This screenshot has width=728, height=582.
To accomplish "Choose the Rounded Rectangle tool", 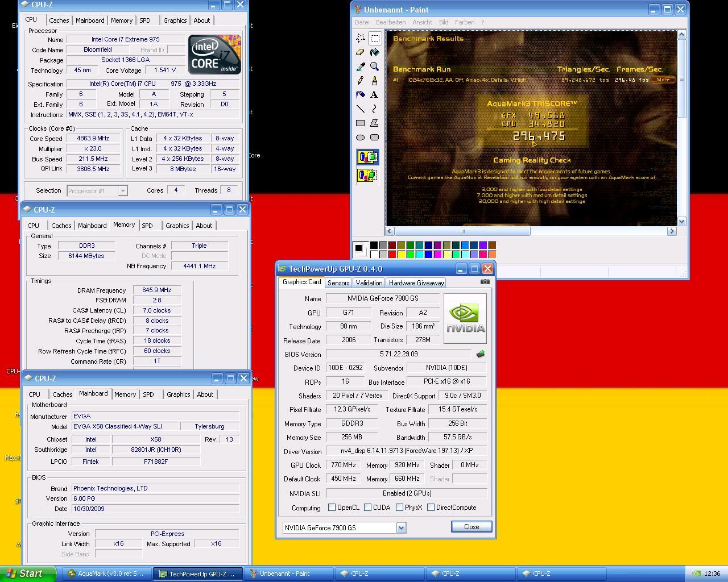I will point(375,137).
